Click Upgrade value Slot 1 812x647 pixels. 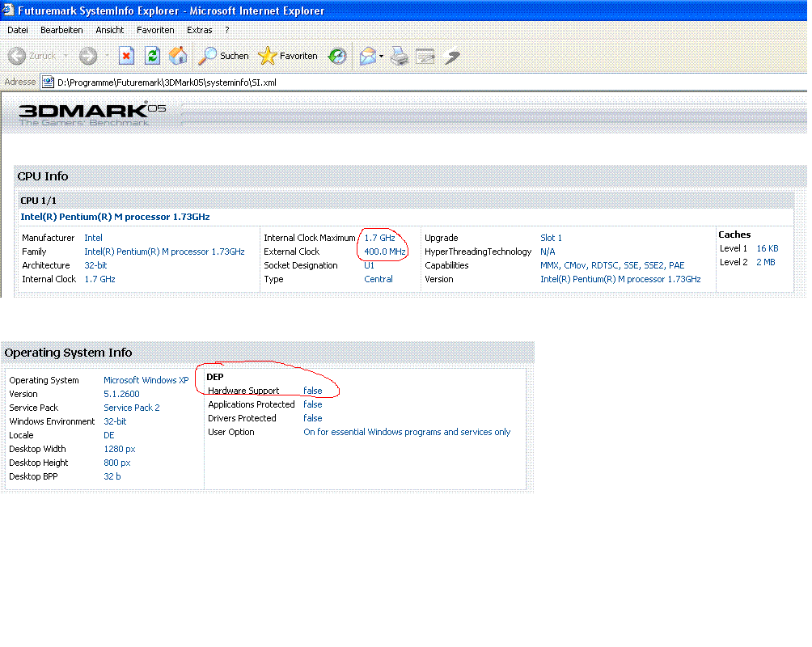coord(551,238)
